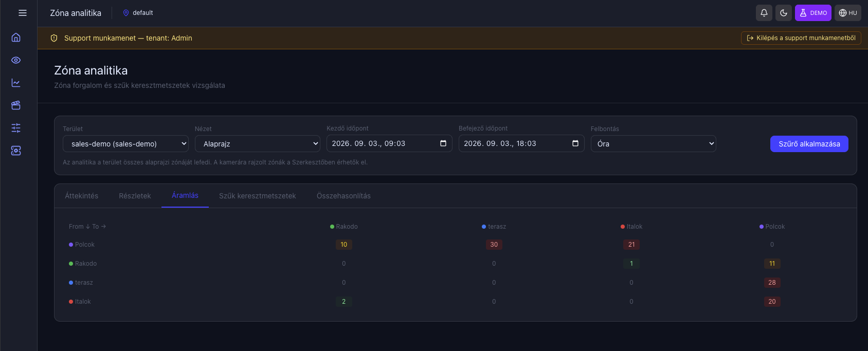
Task: Click the Rakodo column header
Action: click(x=344, y=227)
